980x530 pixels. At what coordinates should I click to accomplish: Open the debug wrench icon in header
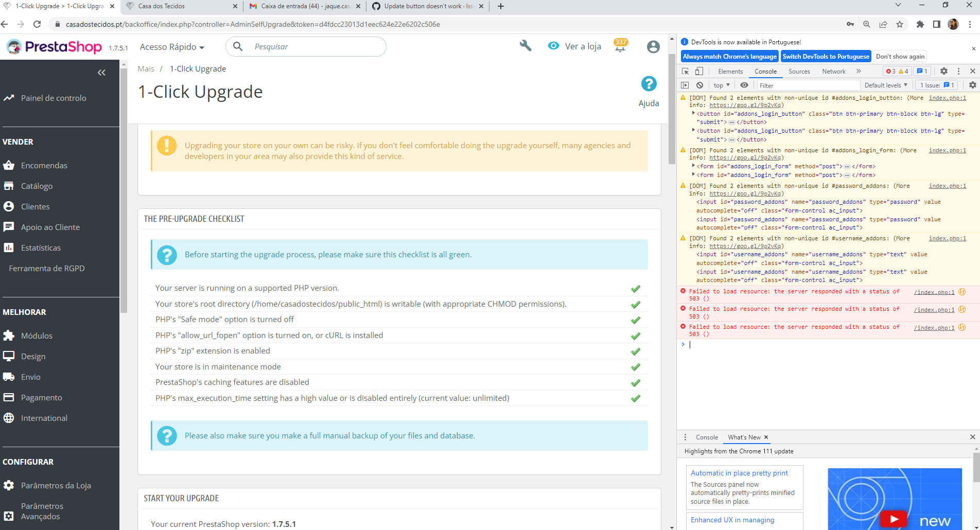click(x=526, y=46)
